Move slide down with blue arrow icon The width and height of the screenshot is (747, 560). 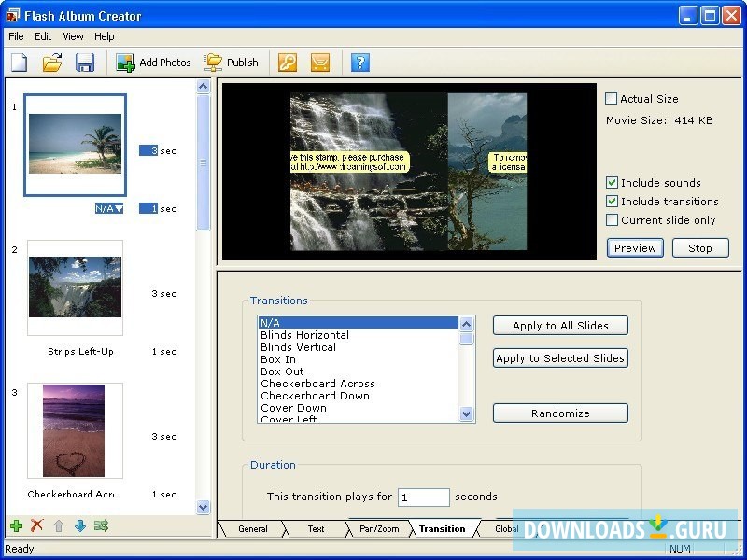coord(79,525)
